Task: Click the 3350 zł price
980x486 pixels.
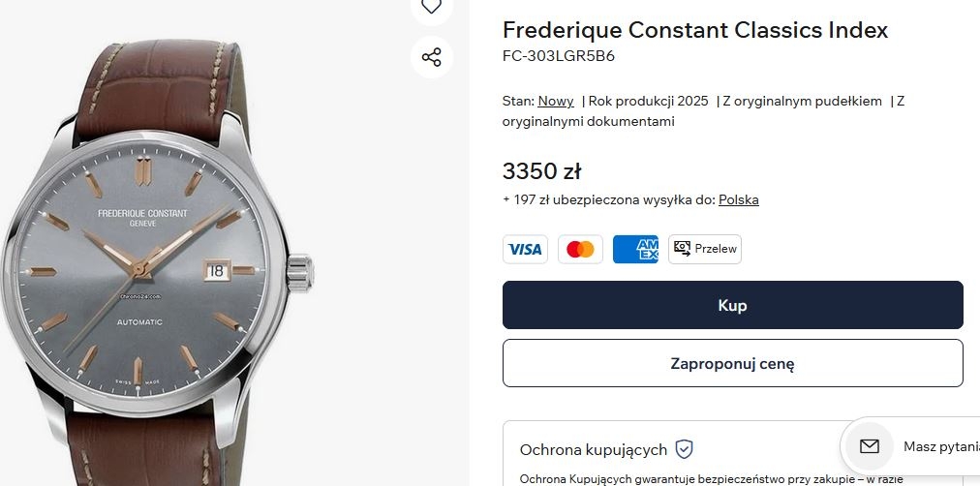Action: click(541, 171)
